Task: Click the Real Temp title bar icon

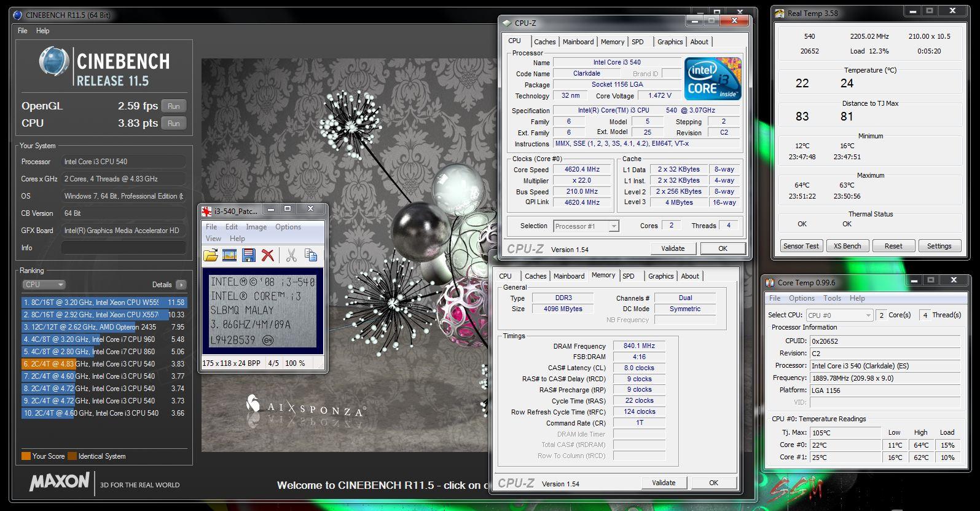Action: click(x=780, y=14)
